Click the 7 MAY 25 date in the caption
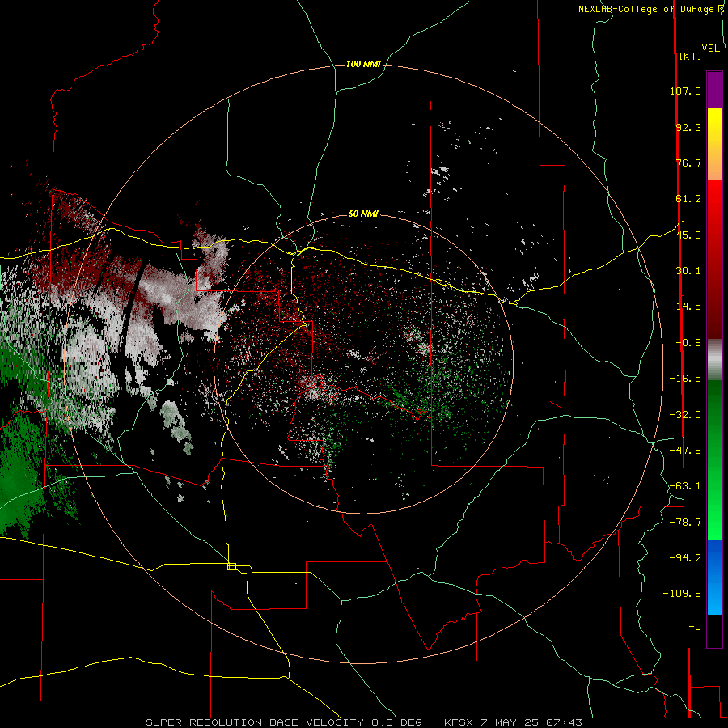This screenshot has height=728, width=728. [510, 722]
